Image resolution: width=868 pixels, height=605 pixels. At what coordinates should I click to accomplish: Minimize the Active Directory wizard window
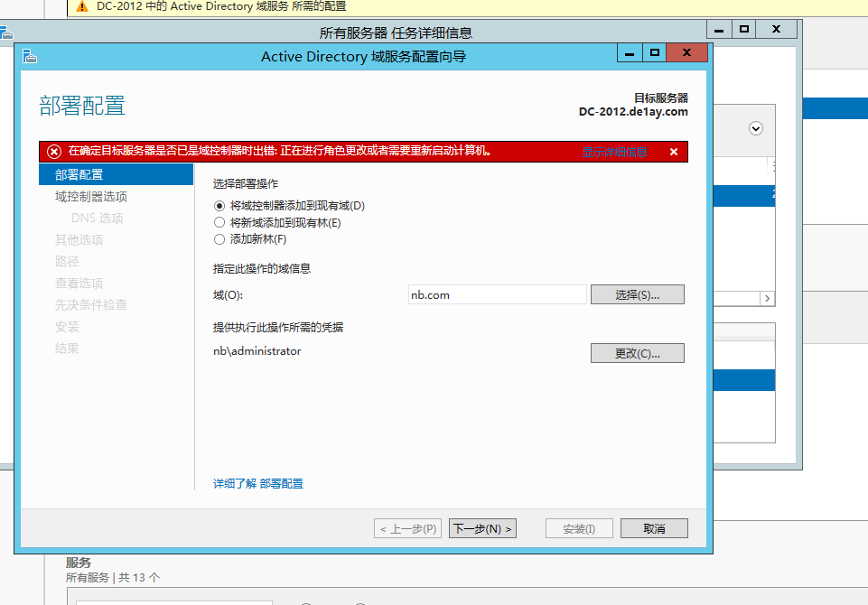point(630,53)
